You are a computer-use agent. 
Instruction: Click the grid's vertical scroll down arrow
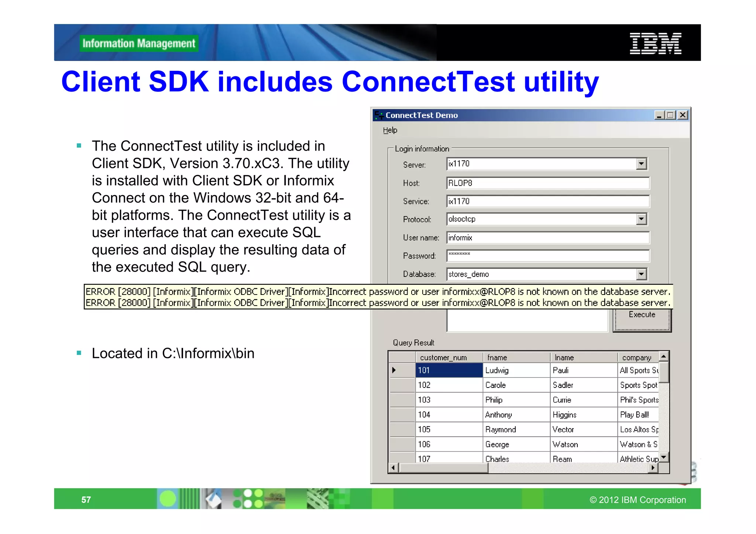pos(664,457)
